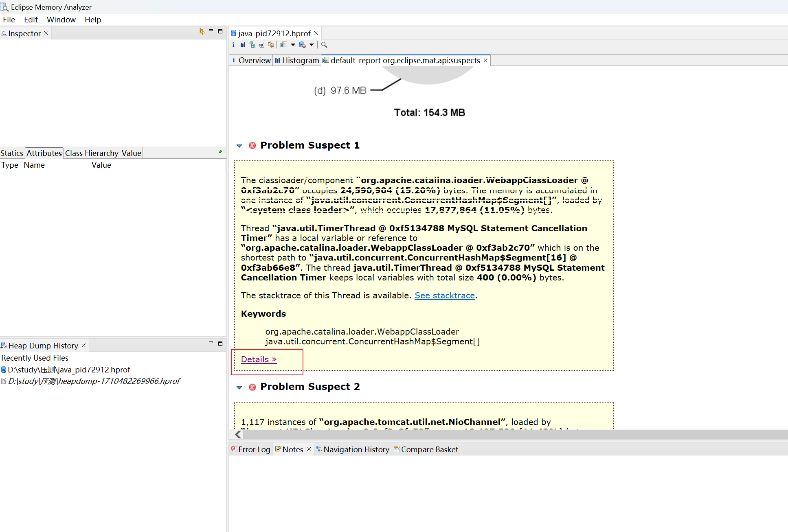Open the Window menu
The width and height of the screenshot is (788, 532).
point(61,20)
